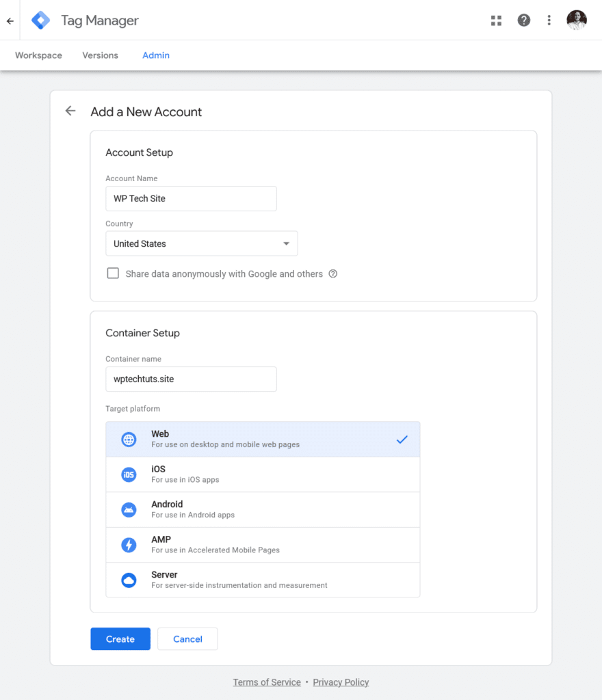This screenshot has width=602, height=700.
Task: Open the three-dot more options menu
Action: tap(549, 21)
